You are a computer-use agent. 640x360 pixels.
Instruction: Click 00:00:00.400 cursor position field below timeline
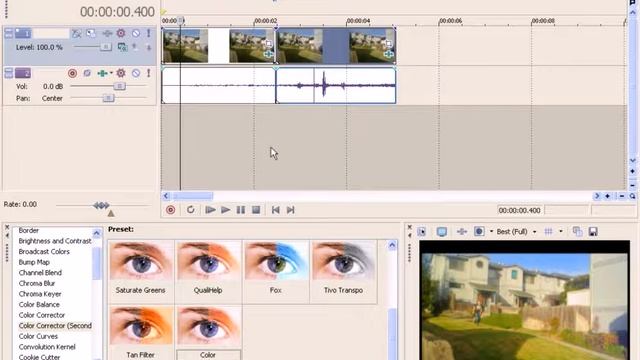tap(520, 211)
